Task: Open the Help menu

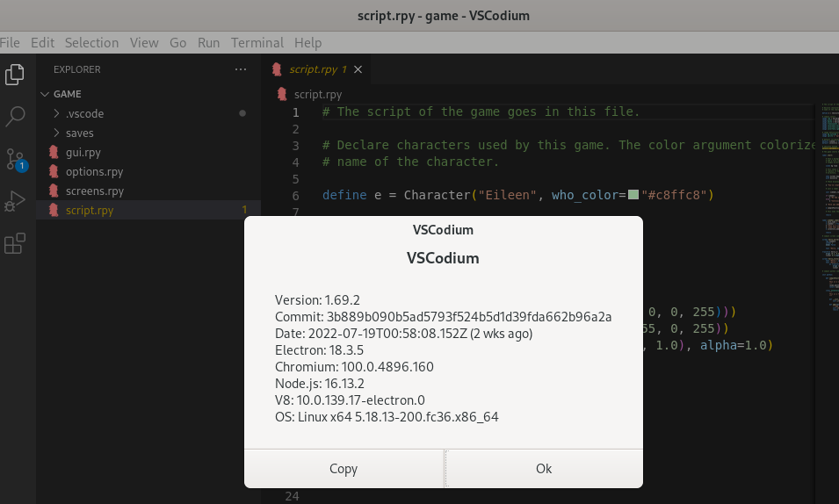Action: click(307, 43)
